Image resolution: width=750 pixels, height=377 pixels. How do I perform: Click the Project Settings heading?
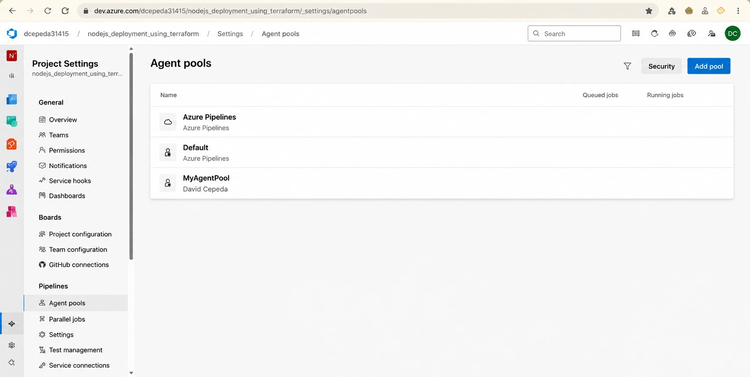click(x=65, y=64)
